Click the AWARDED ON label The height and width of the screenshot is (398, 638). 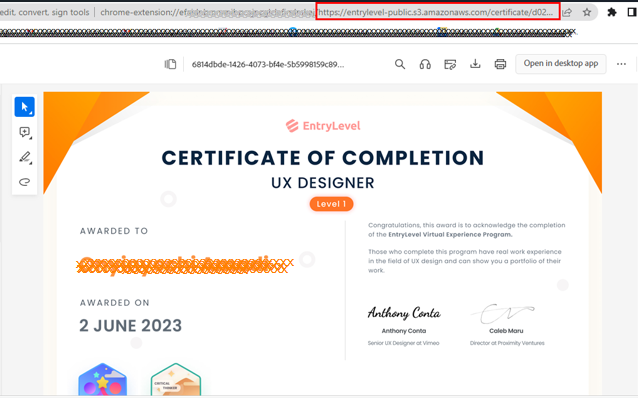click(x=115, y=303)
